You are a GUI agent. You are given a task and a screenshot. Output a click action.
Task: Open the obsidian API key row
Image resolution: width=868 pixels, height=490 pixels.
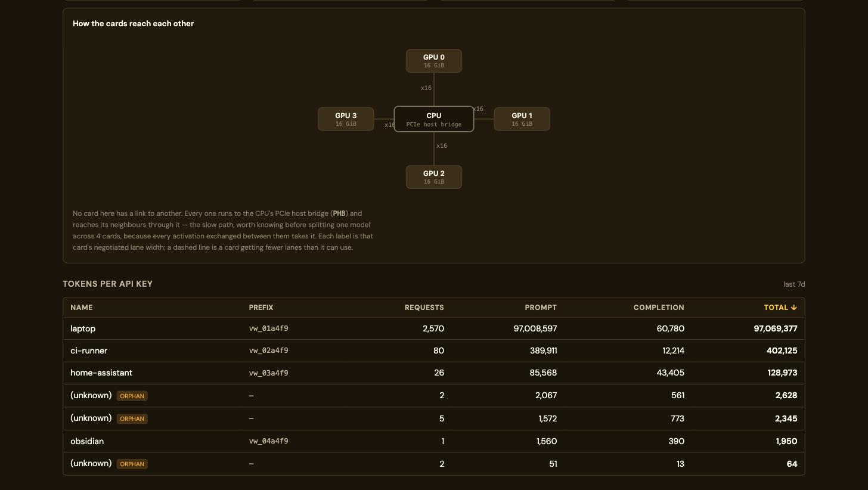[x=434, y=441]
